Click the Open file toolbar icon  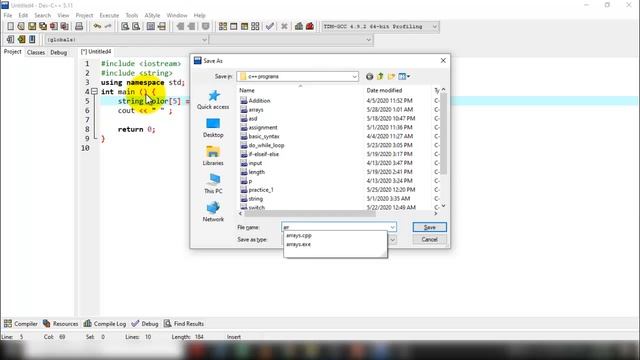pos(21,27)
